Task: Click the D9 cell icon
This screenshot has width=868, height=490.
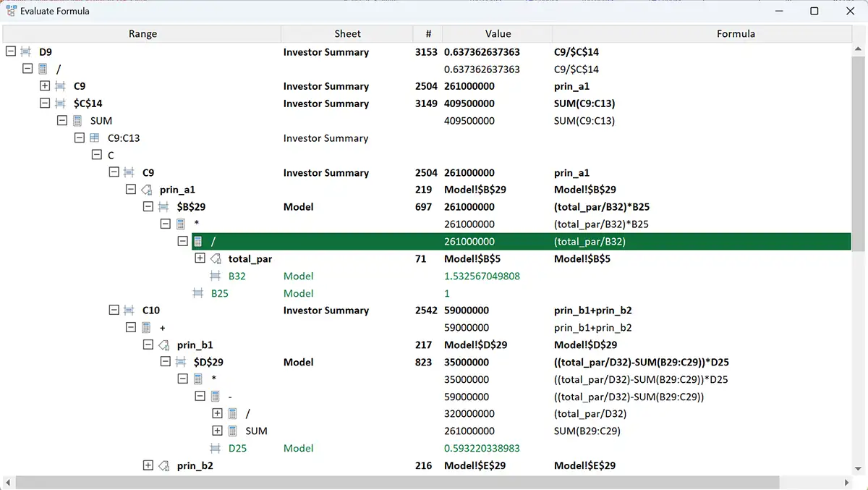Action: 26,51
